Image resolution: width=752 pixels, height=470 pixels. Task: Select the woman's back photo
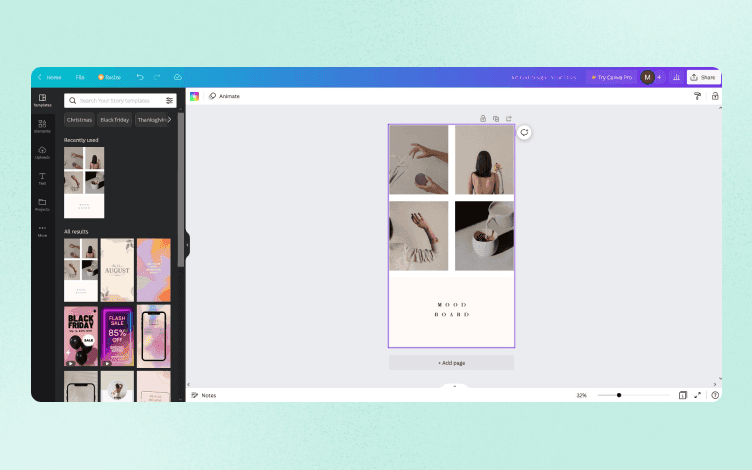click(x=484, y=160)
